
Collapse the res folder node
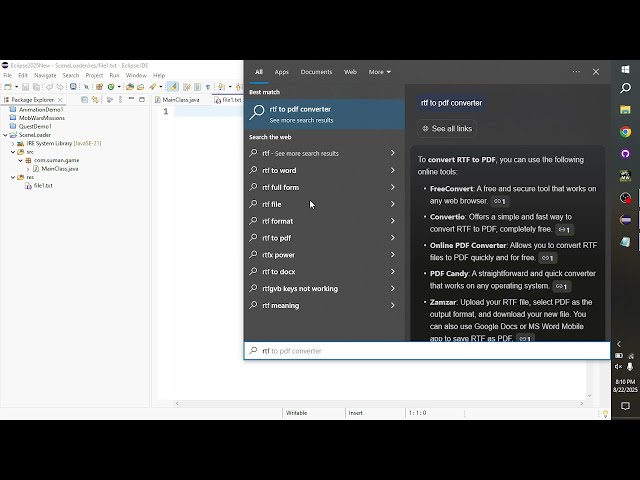pos(13,177)
